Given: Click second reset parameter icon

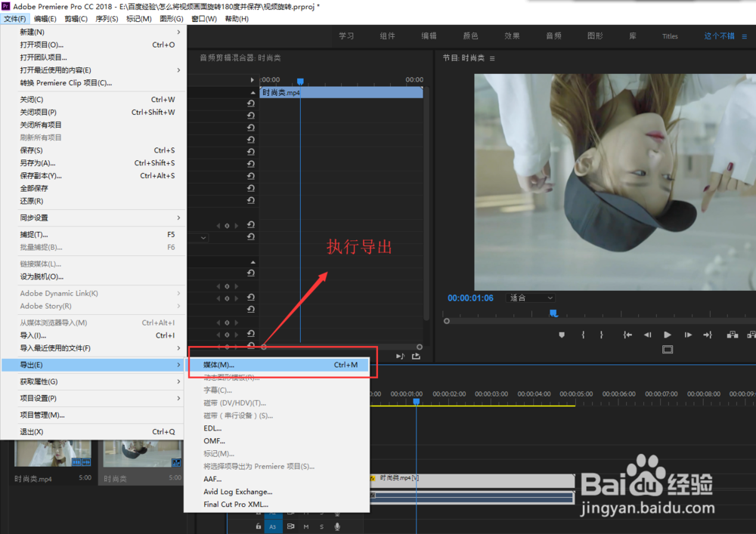Looking at the screenshot, I should (251, 115).
